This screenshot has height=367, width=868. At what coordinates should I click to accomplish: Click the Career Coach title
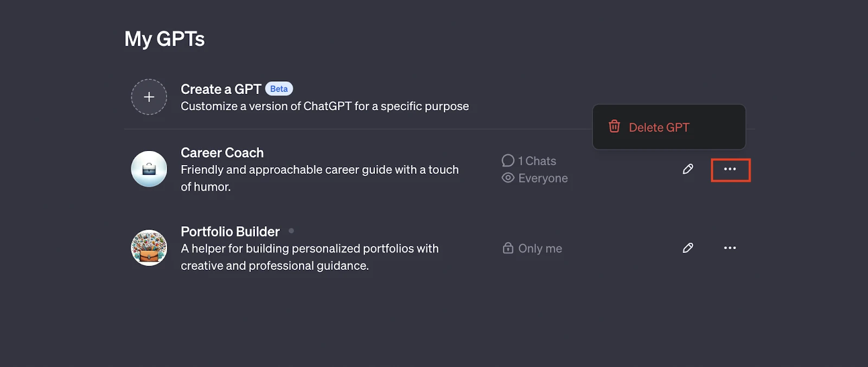point(222,153)
